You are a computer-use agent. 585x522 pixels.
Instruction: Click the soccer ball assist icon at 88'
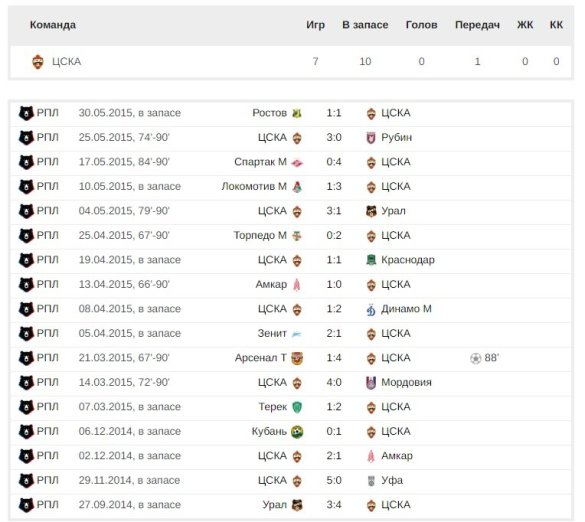coord(475,358)
